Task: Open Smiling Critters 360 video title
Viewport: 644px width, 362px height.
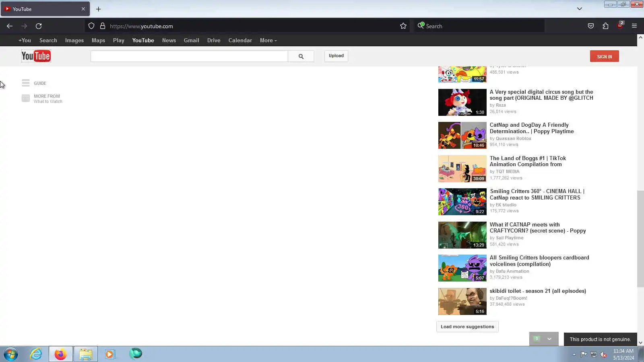Action: point(537,194)
